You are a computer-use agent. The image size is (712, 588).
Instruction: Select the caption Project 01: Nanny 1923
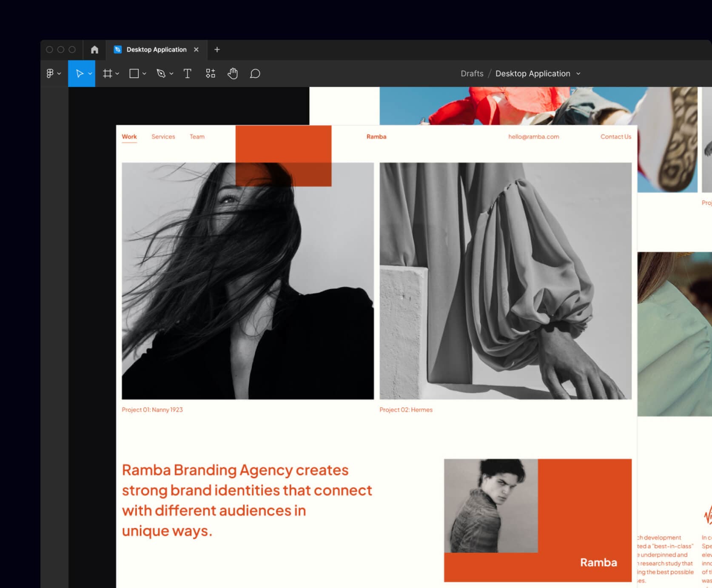pyautogui.click(x=152, y=410)
